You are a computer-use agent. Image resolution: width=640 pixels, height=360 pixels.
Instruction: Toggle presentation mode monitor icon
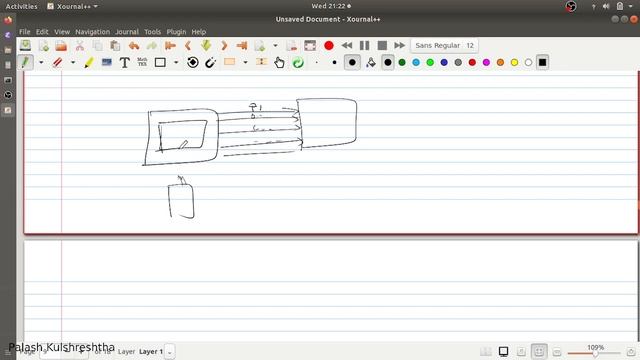tap(504, 351)
